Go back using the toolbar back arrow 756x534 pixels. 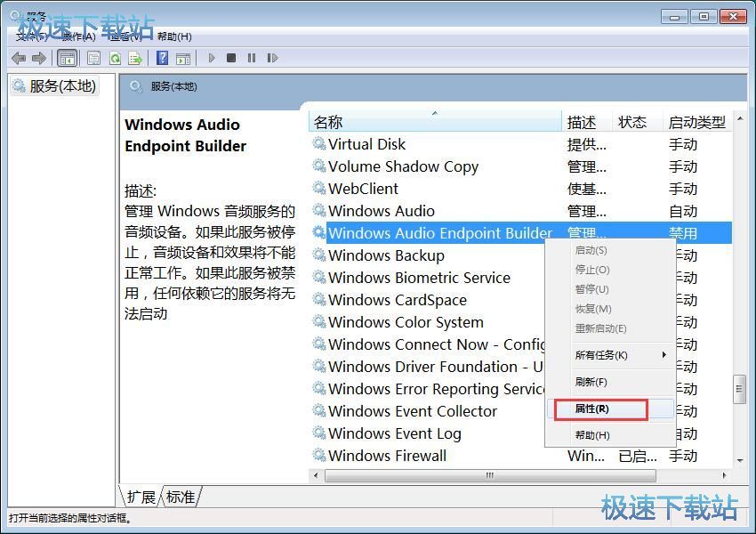(19, 59)
